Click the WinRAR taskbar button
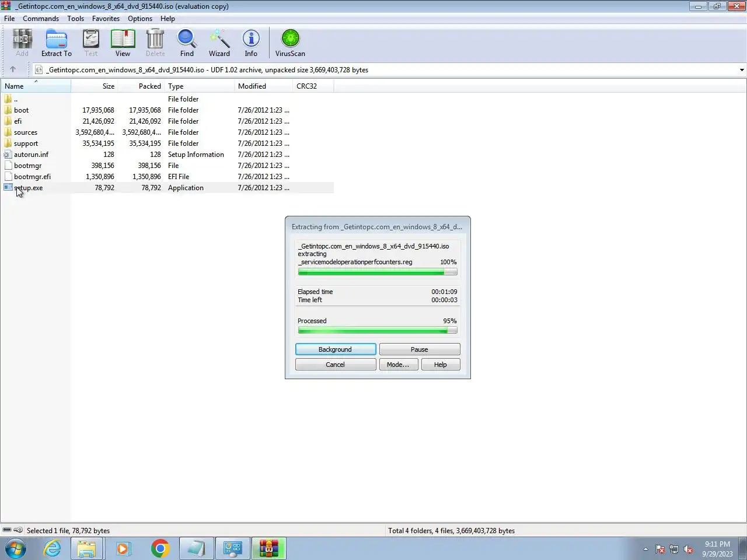 [269, 548]
